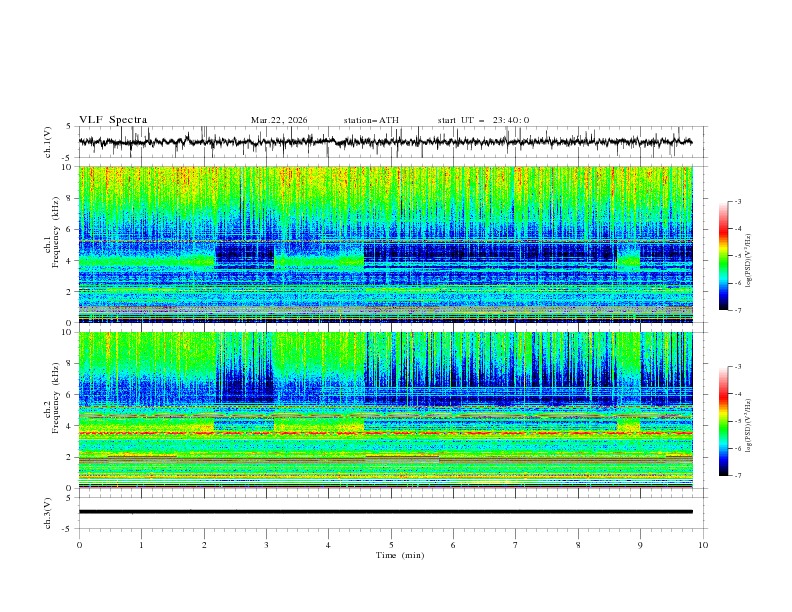
Task: Click the "VLF Spectra" title text
Action: (113, 120)
